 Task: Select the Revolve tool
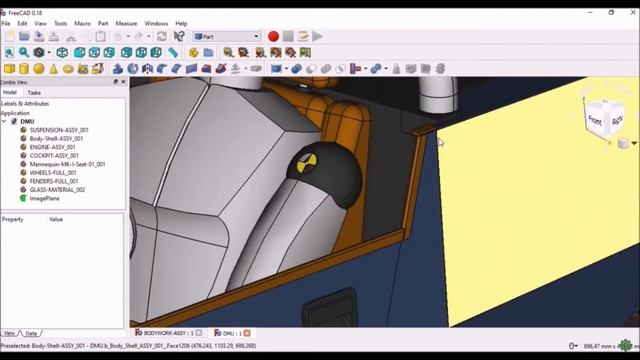tap(133, 69)
